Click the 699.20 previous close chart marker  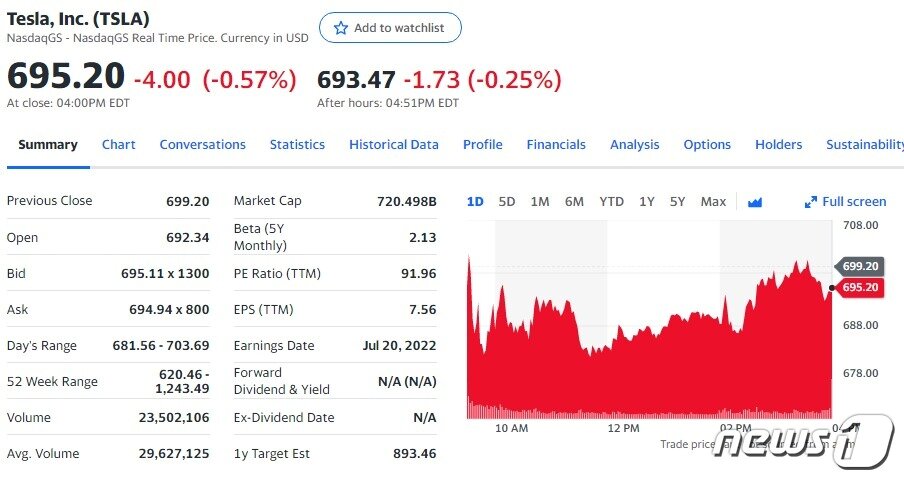860,267
